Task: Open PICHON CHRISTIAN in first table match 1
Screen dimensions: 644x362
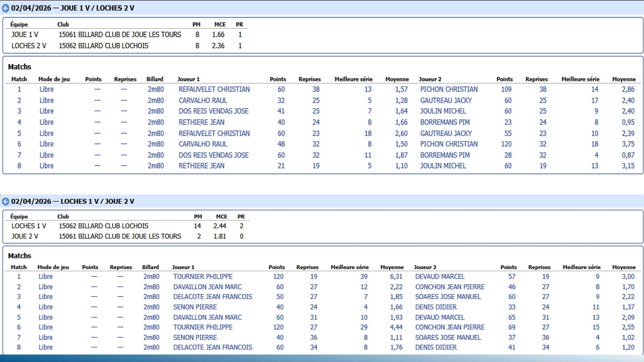Action: 449,89
